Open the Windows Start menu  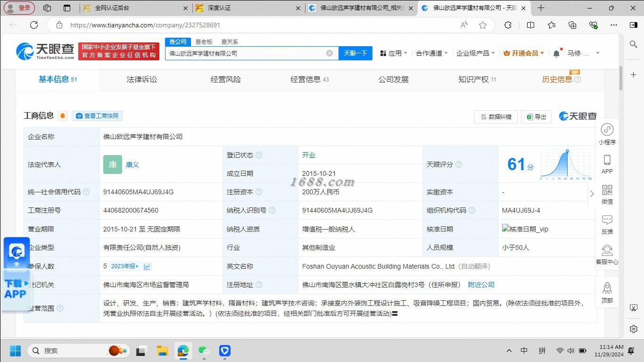[x=16, y=351]
